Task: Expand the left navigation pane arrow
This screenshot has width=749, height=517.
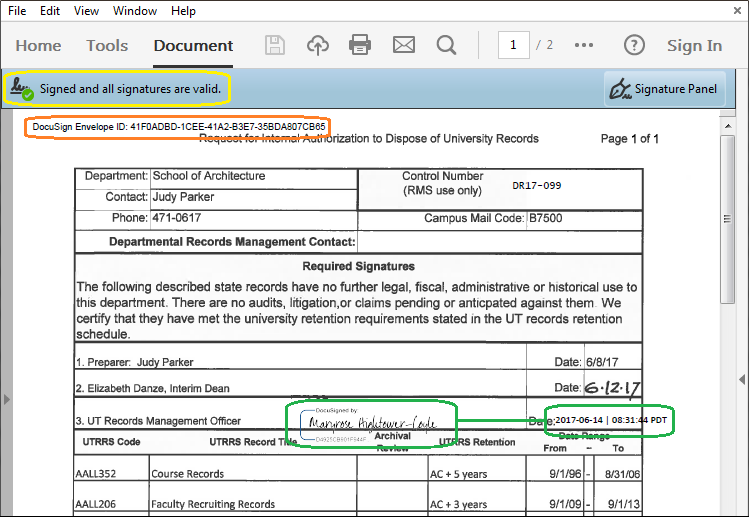Action: tap(6, 399)
